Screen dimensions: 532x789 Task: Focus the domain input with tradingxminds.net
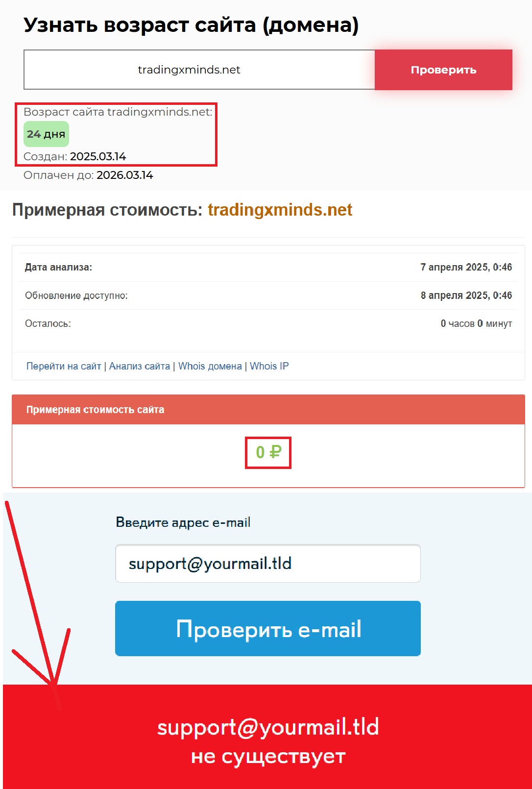pos(199,70)
